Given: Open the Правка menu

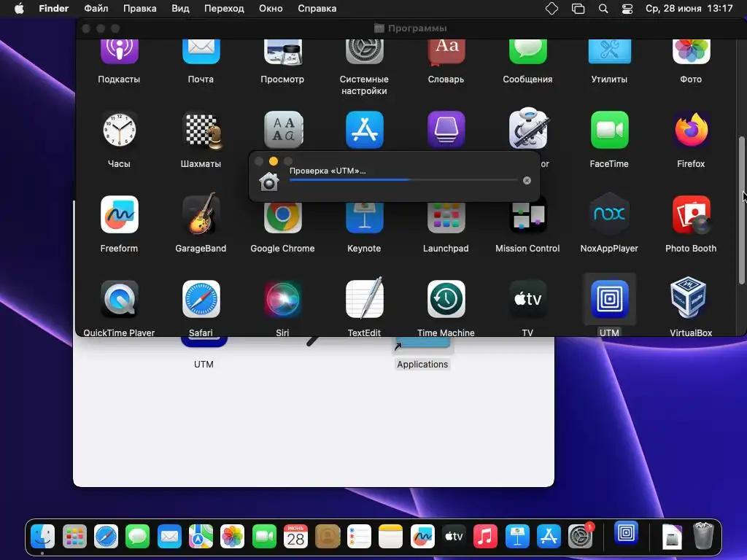Looking at the screenshot, I should (x=140, y=9).
